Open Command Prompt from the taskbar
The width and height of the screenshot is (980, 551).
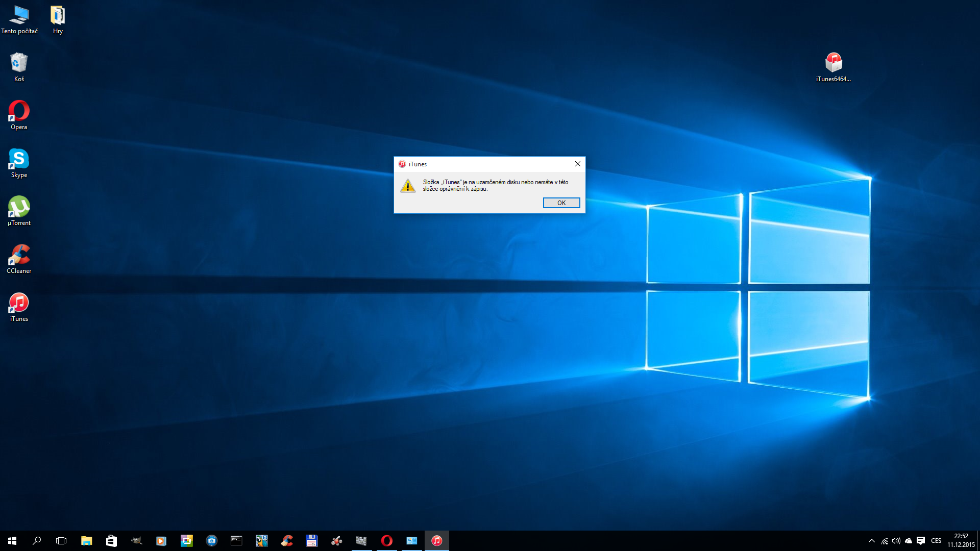tap(236, 541)
